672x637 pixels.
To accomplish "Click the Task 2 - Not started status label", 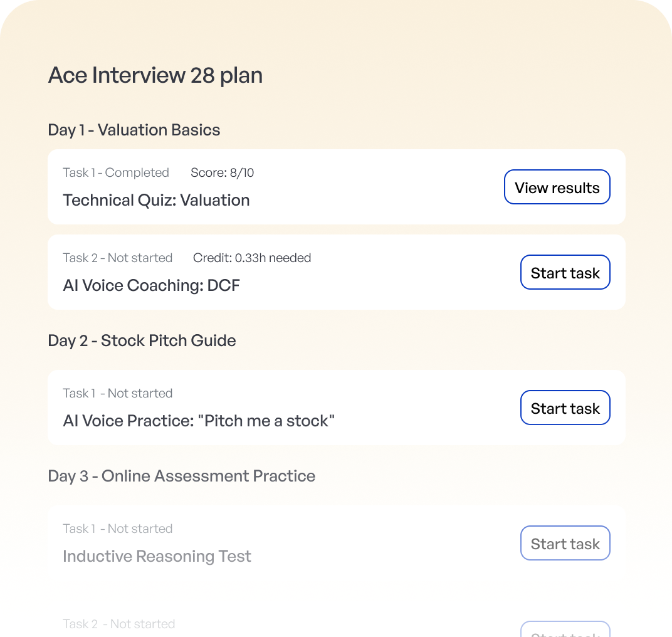I will pos(117,258).
